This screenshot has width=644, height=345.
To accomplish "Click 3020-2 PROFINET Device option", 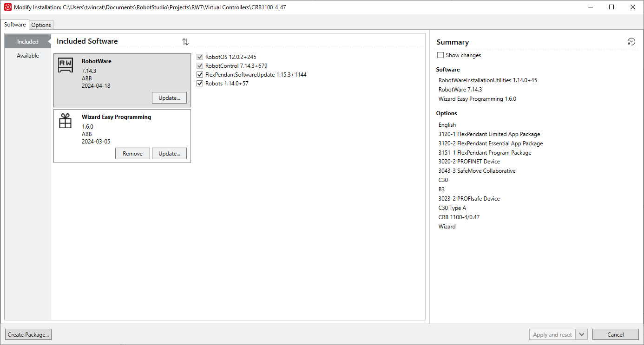I will pyautogui.click(x=469, y=162).
